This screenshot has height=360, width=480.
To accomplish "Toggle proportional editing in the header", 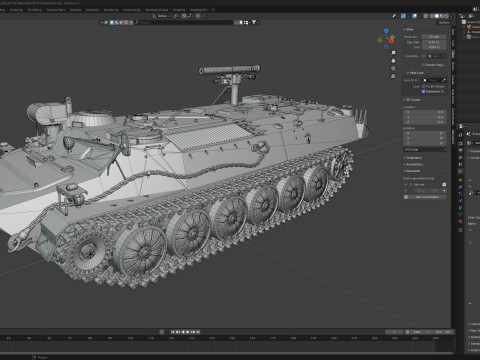I will click(x=198, y=16).
